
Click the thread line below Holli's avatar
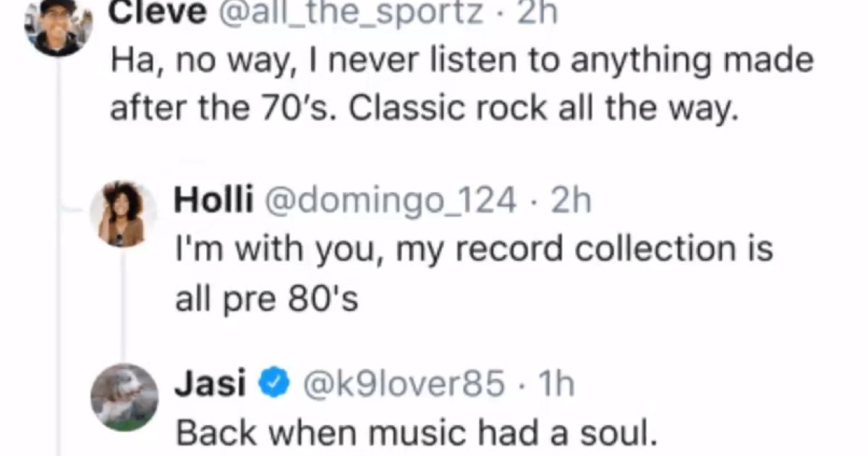click(122, 304)
